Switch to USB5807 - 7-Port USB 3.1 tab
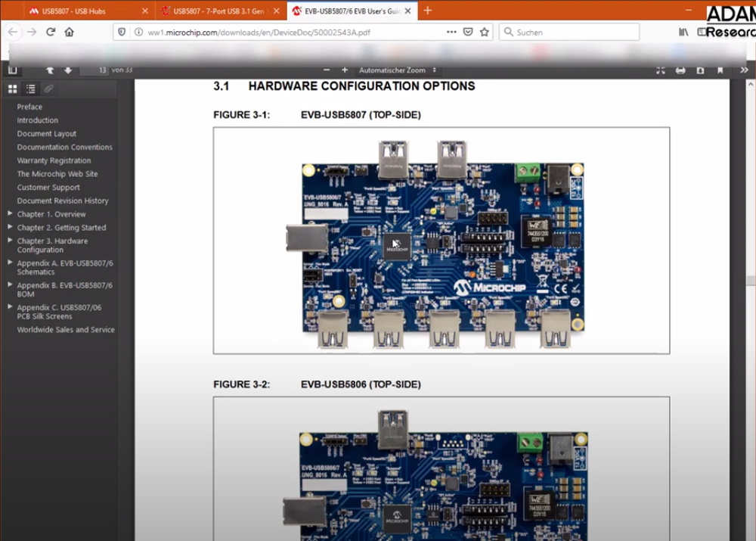Image resolution: width=756 pixels, height=541 pixels. [218, 11]
